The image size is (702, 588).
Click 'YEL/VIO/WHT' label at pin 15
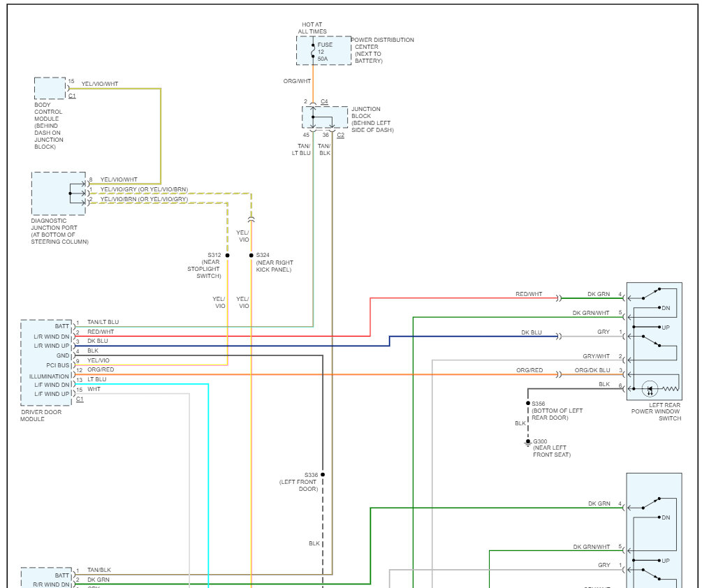pos(100,84)
